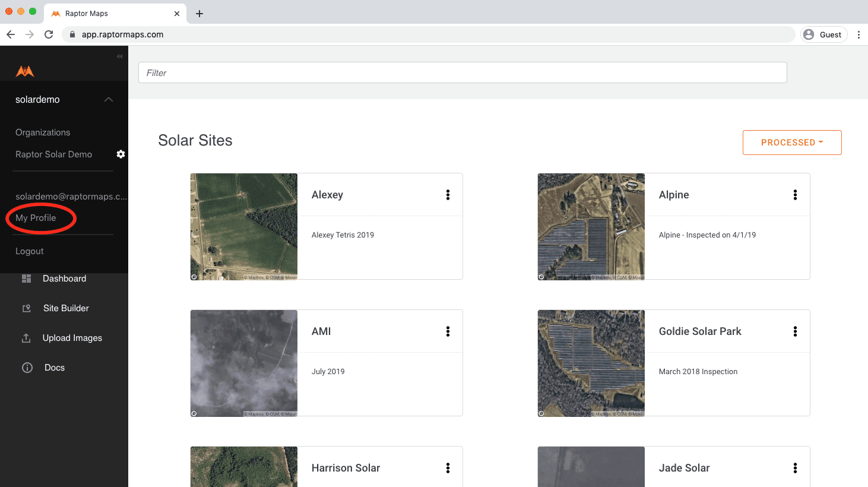Click the Goldie Solar Park thumbnail
Viewport: 868px width, 487px height.
(591, 363)
